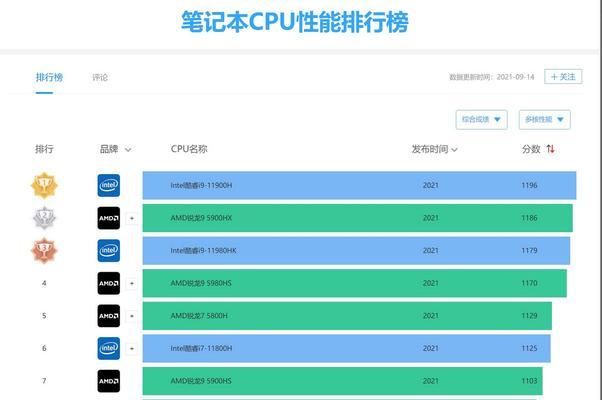This screenshot has height=400, width=602.
Task: Click the score 1179
Action: pos(529,251)
